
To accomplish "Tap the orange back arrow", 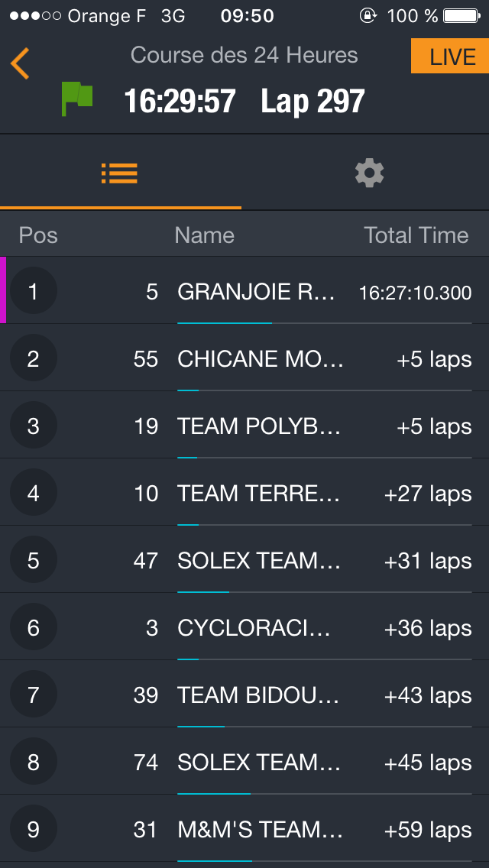I will (21, 63).
